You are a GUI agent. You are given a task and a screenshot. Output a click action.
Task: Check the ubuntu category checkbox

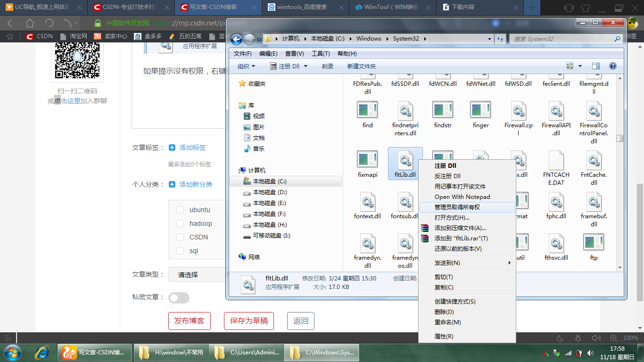coord(180,210)
